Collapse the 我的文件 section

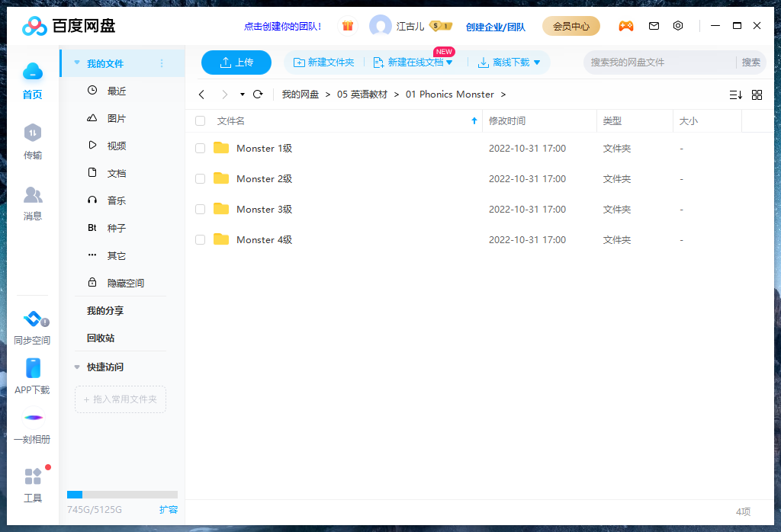pos(76,64)
